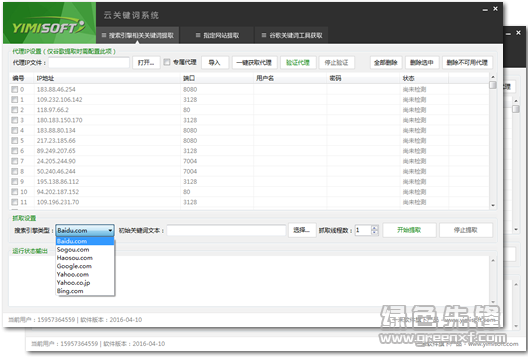This screenshot has height=363, width=528.
Task: Choose Haosou.com from the dropdown list
Action: point(85,258)
